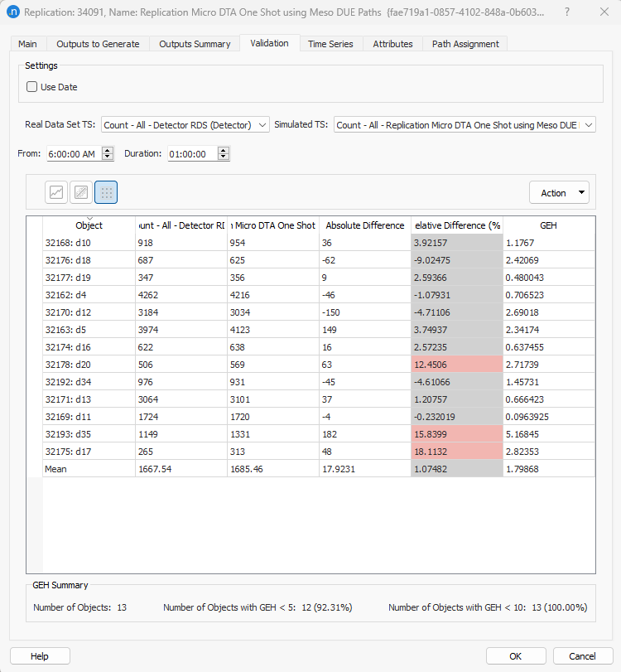Image resolution: width=621 pixels, height=672 pixels.
Task: Enable the Use Date checkbox
Action: [31, 86]
